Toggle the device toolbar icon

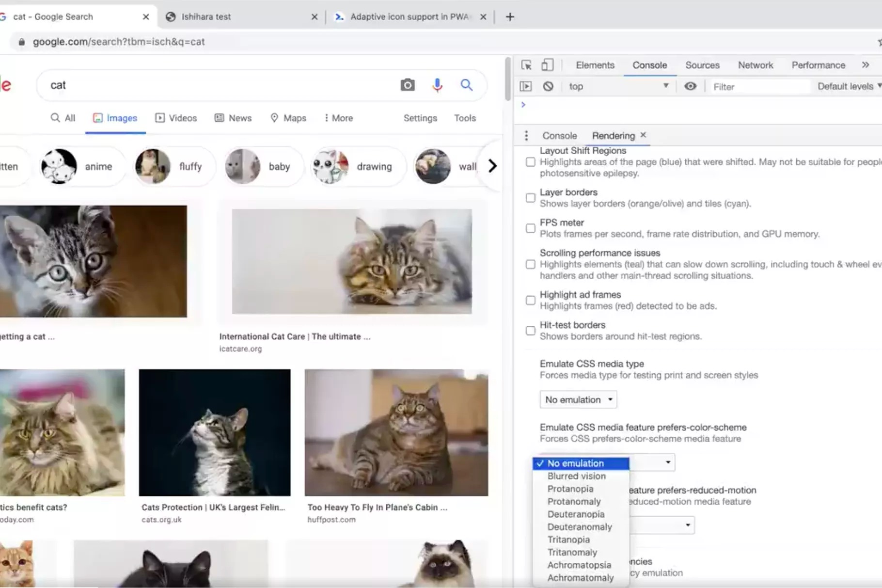click(x=547, y=65)
